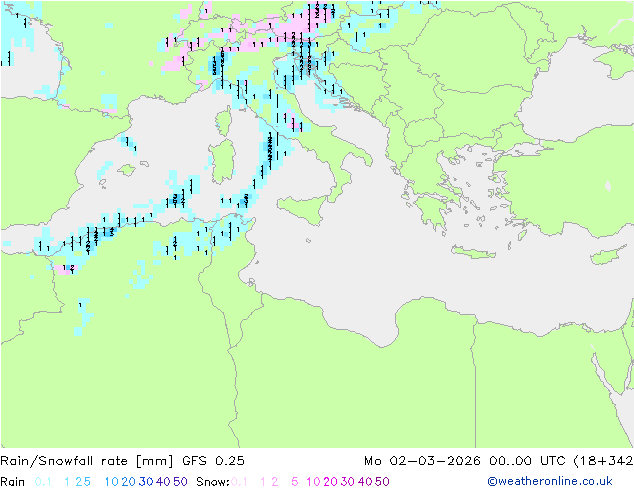Image resolution: width=634 pixels, height=490 pixels.
Task: Click the snow legend value 40
Action: point(365,482)
